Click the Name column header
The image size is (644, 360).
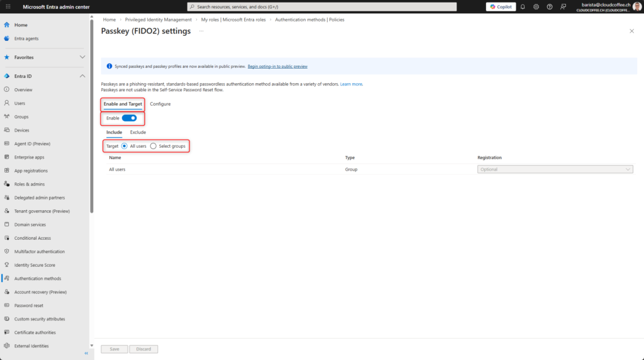tap(115, 157)
